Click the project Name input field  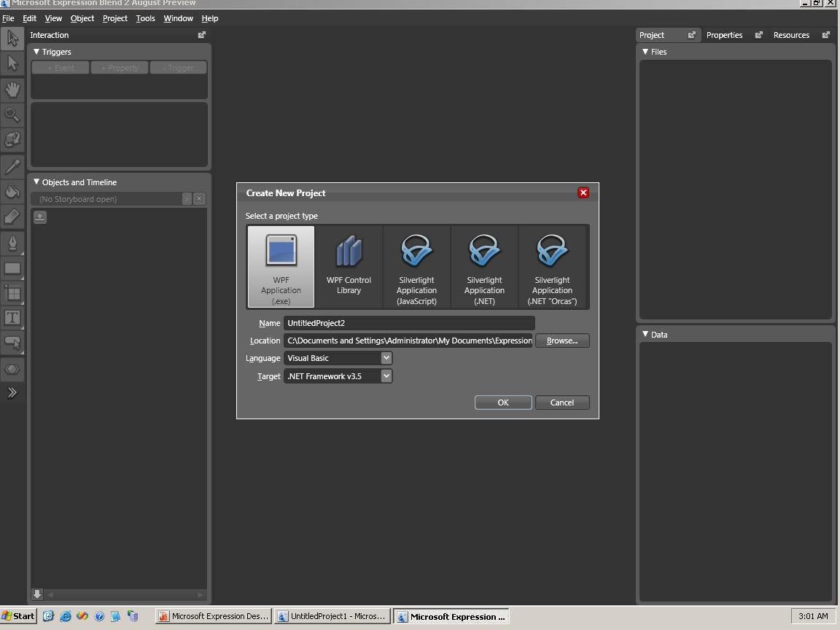(x=409, y=323)
